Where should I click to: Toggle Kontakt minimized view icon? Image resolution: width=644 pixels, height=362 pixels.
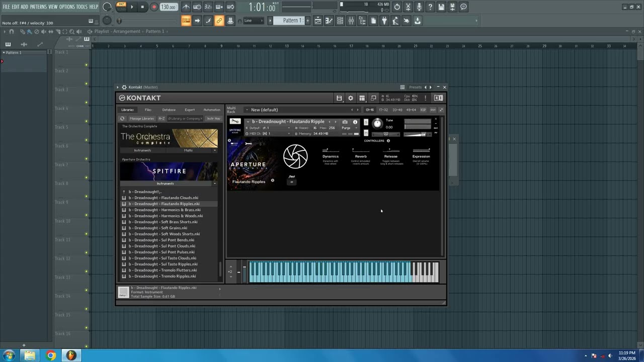click(x=373, y=98)
